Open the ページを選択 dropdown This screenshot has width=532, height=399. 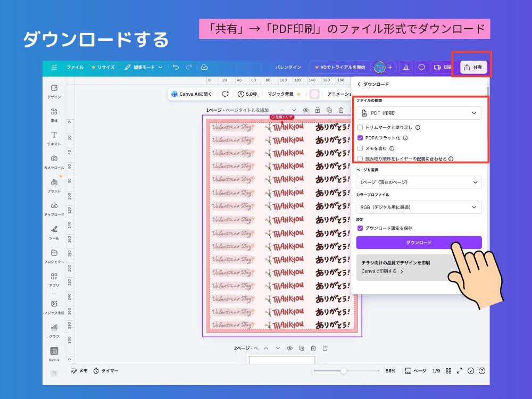(419, 183)
